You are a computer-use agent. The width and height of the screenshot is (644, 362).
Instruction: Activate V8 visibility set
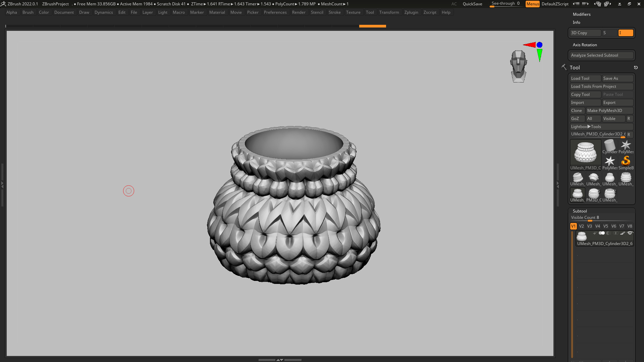pos(630,226)
